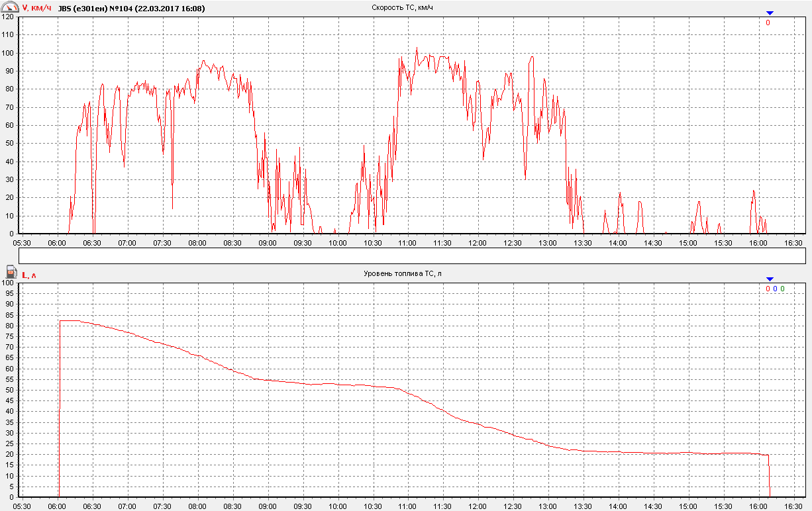Click the Скорость ТС, км/ч chart title

402,7
